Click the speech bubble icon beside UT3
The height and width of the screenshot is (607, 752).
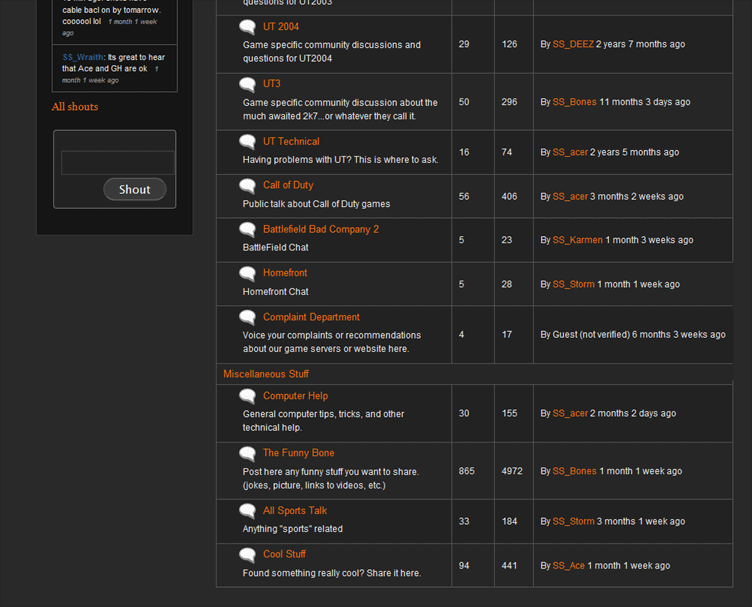click(247, 84)
